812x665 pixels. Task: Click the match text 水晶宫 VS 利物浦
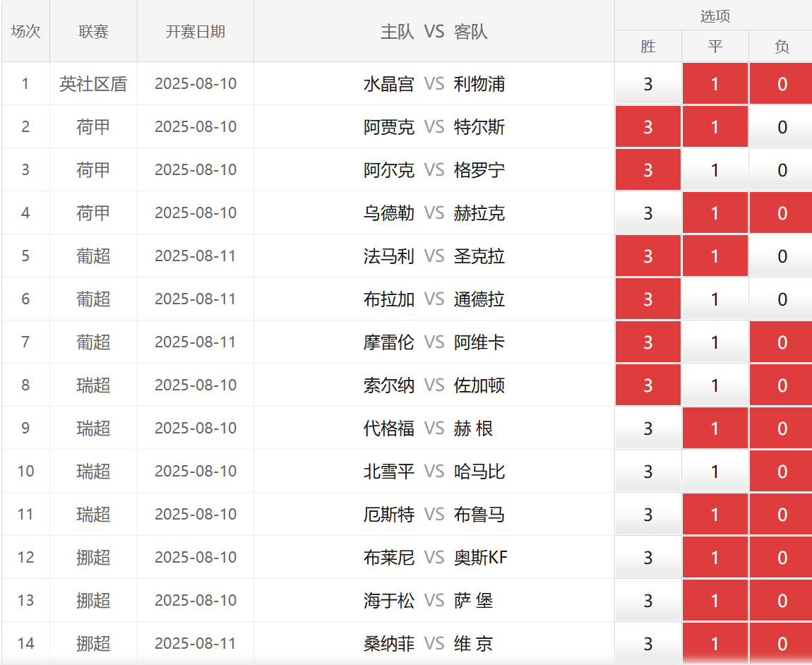[434, 84]
